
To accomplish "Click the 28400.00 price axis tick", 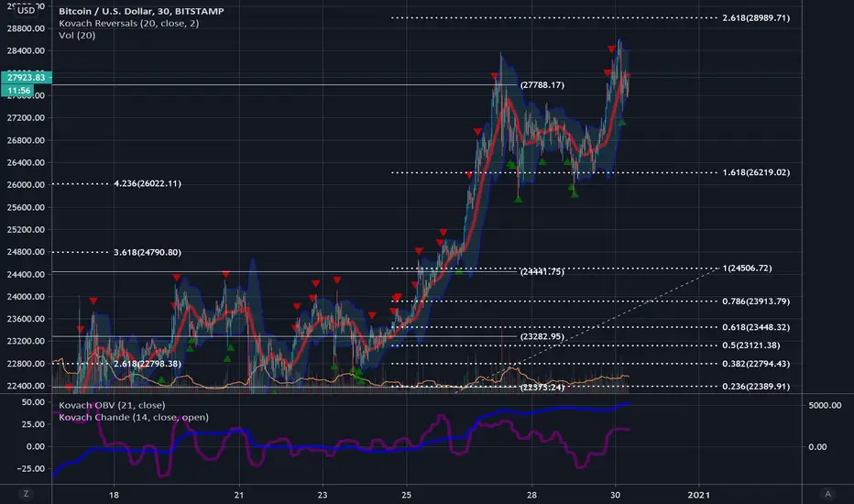I will coord(26,50).
